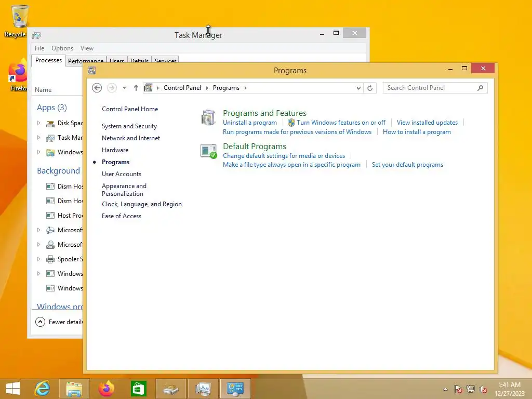Switch to the Services tab
This screenshot has height=399, width=532.
click(166, 60)
